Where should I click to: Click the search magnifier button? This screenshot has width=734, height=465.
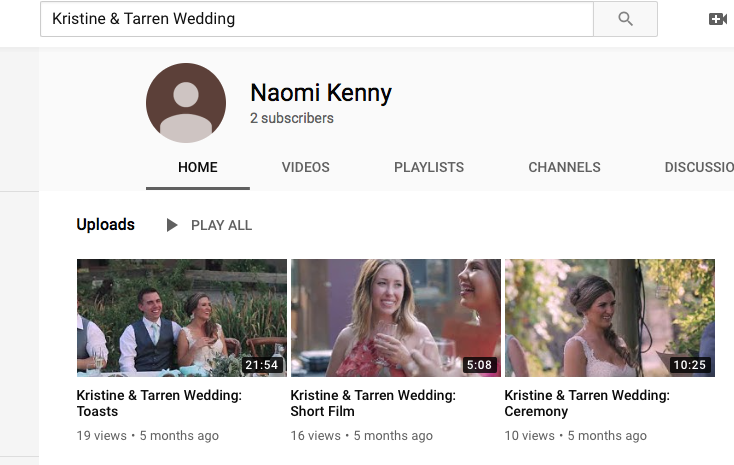[x=625, y=19]
